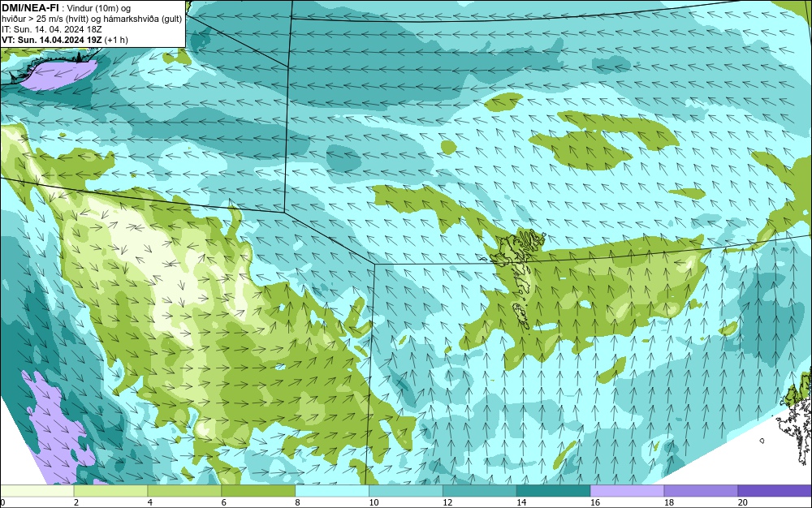
Task: Click the 0–2 m/s pale yellow legend swatch
Action: tap(37, 491)
